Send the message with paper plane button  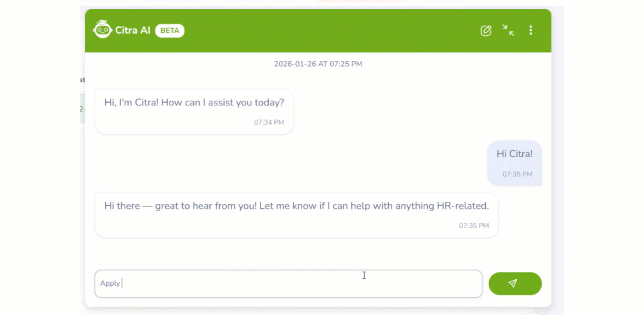click(515, 283)
